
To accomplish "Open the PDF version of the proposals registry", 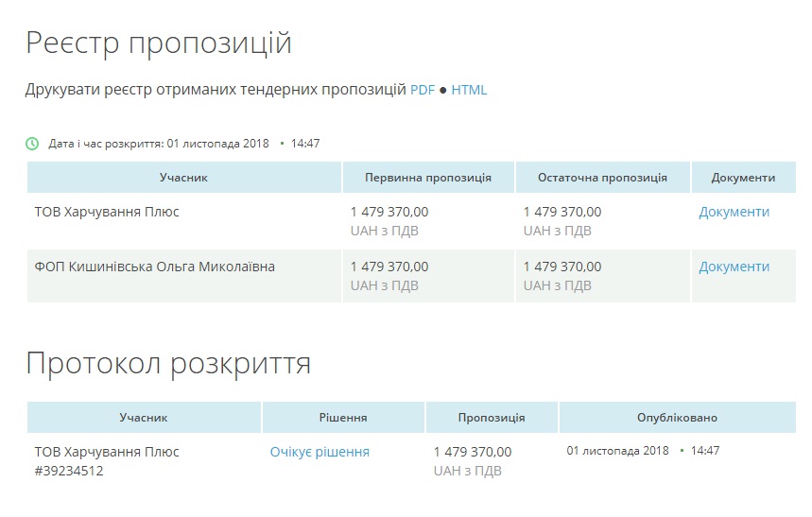I will tap(422, 90).
